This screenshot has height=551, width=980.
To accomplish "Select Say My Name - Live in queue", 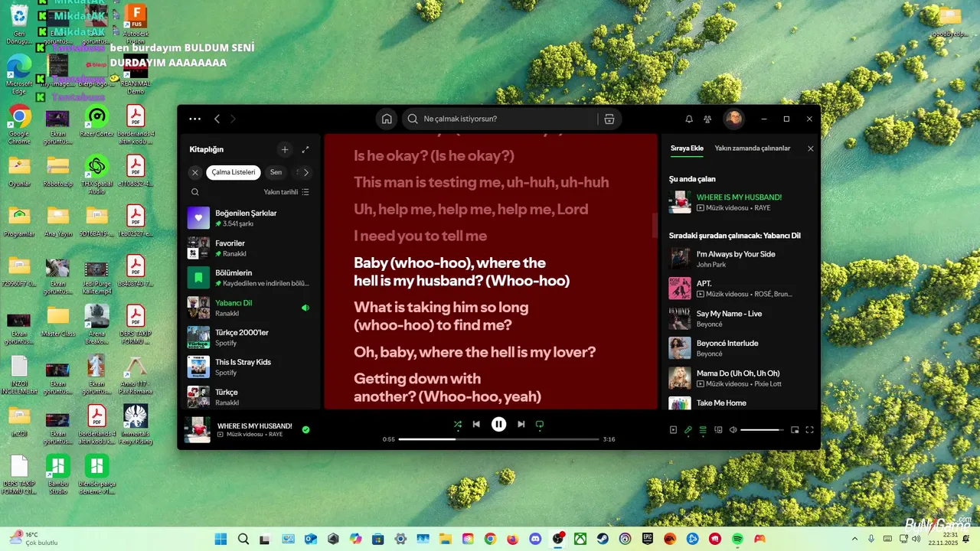I will tap(740, 318).
